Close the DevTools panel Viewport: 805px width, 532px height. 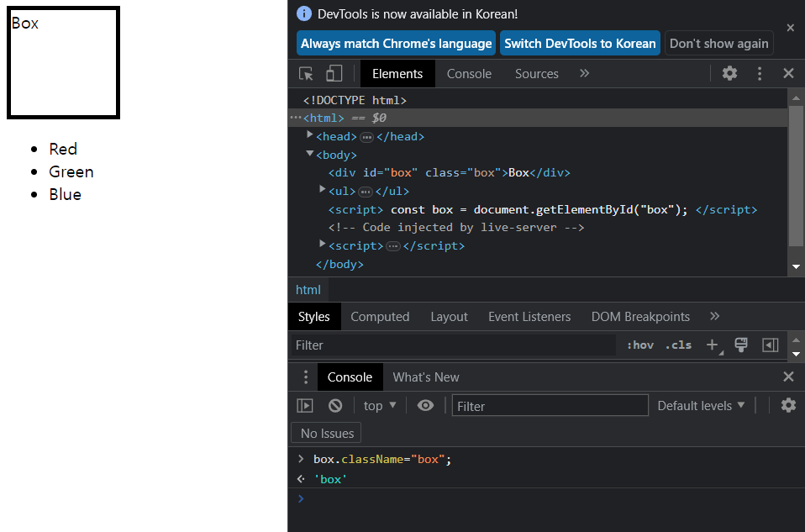pos(788,73)
